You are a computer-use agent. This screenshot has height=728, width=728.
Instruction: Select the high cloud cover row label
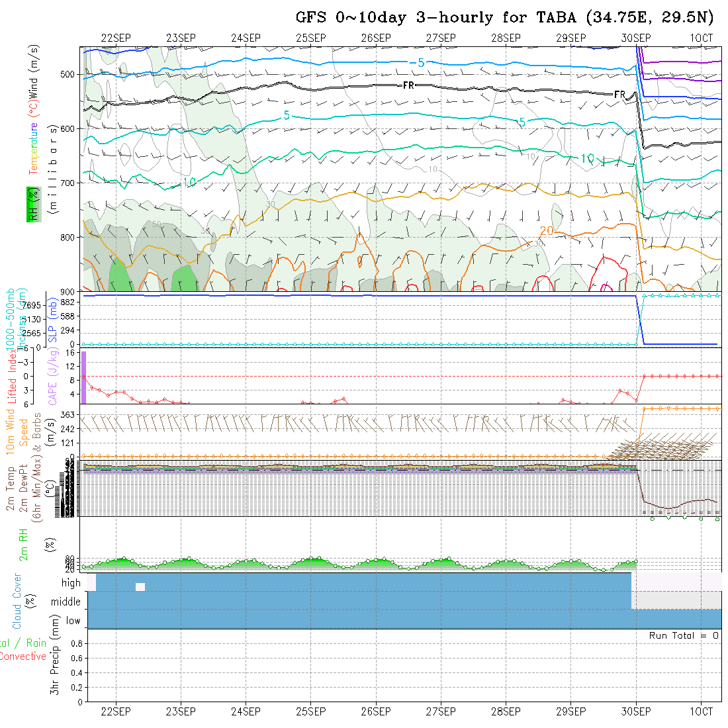coord(71,583)
